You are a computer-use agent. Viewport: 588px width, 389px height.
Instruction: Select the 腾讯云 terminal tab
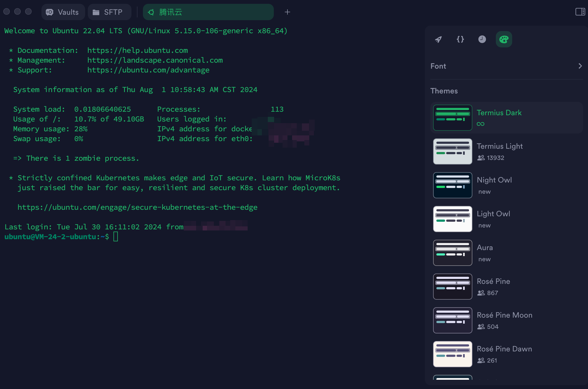208,12
